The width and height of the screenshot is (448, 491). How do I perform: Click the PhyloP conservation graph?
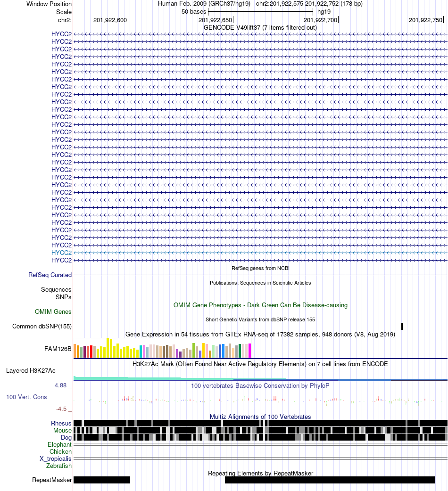pyautogui.click(x=261, y=400)
